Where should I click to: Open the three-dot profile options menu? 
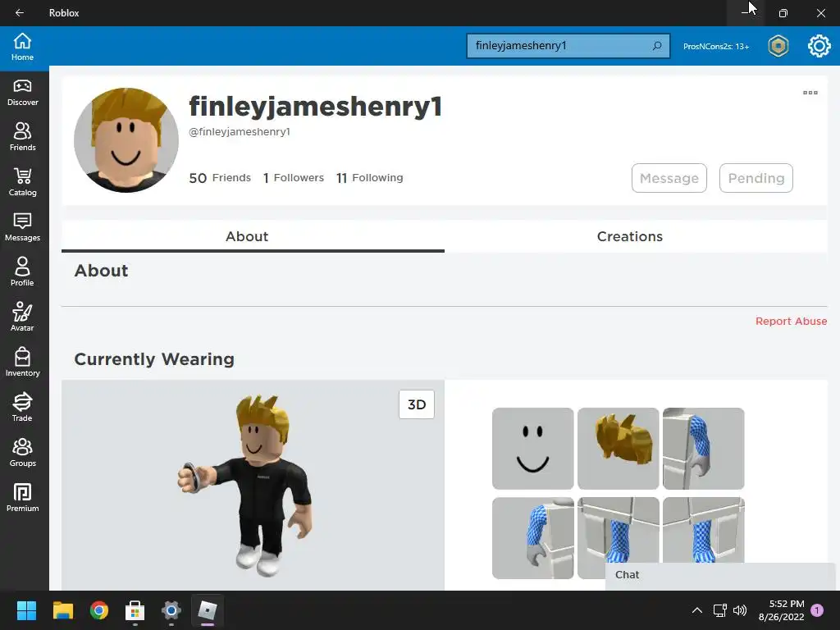coord(810,93)
